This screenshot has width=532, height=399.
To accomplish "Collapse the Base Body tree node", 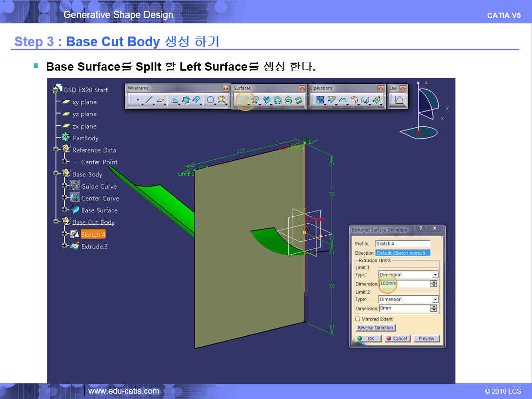I will [x=57, y=174].
